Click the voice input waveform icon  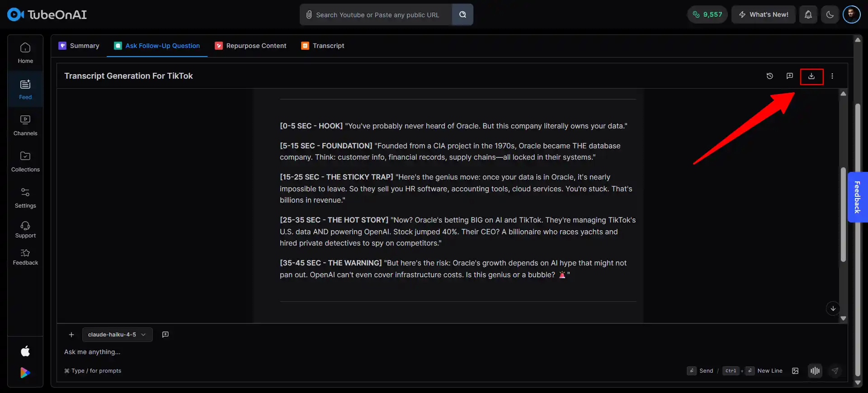[x=815, y=371]
